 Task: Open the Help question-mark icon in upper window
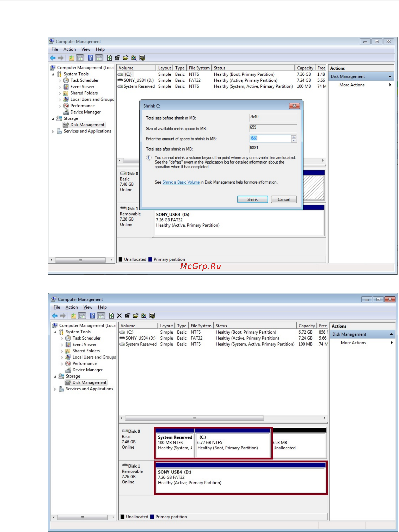91,58
